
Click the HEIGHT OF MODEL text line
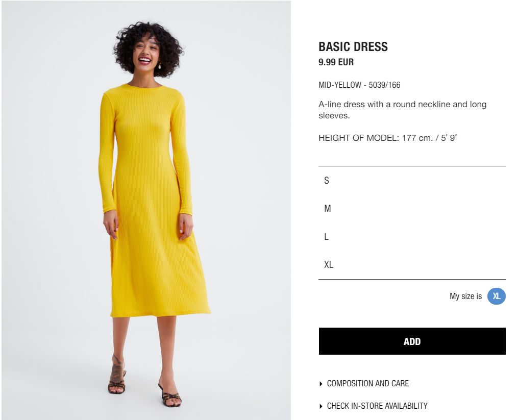[388, 138]
